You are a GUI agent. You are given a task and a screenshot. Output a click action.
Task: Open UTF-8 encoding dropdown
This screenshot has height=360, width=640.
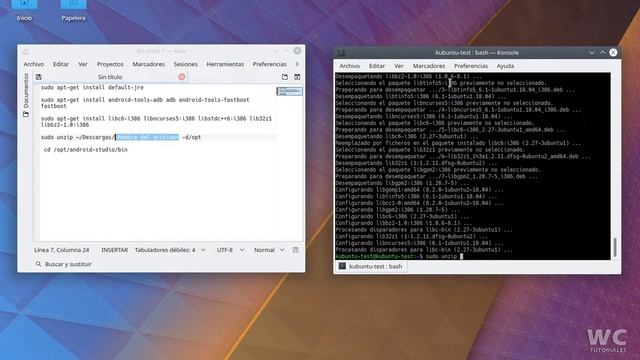230,250
